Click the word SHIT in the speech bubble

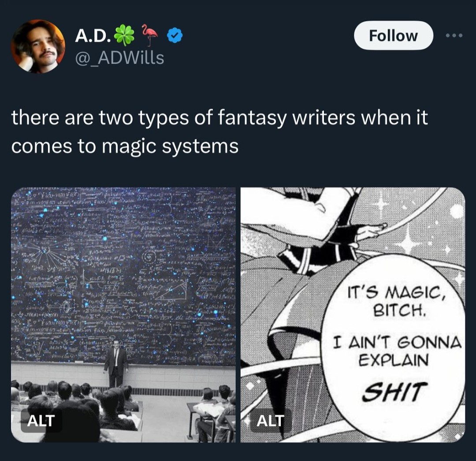coord(394,391)
